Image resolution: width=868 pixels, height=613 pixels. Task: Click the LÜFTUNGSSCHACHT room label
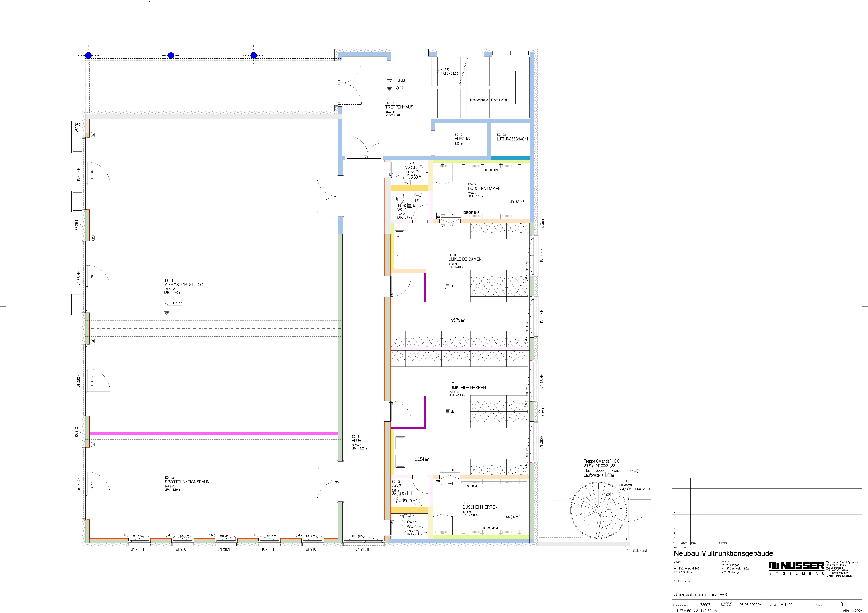click(x=513, y=139)
